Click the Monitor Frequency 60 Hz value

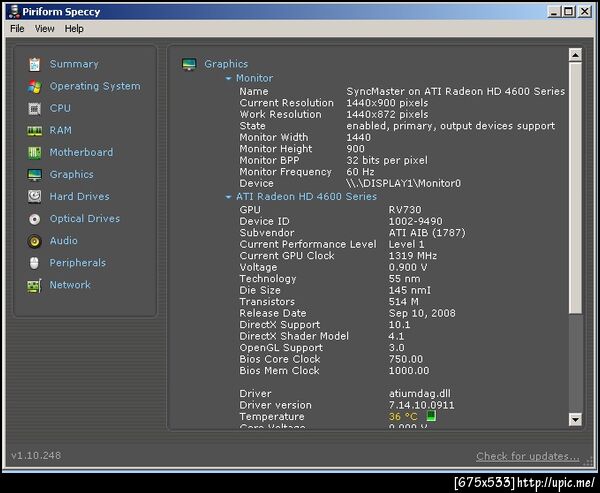pos(360,172)
